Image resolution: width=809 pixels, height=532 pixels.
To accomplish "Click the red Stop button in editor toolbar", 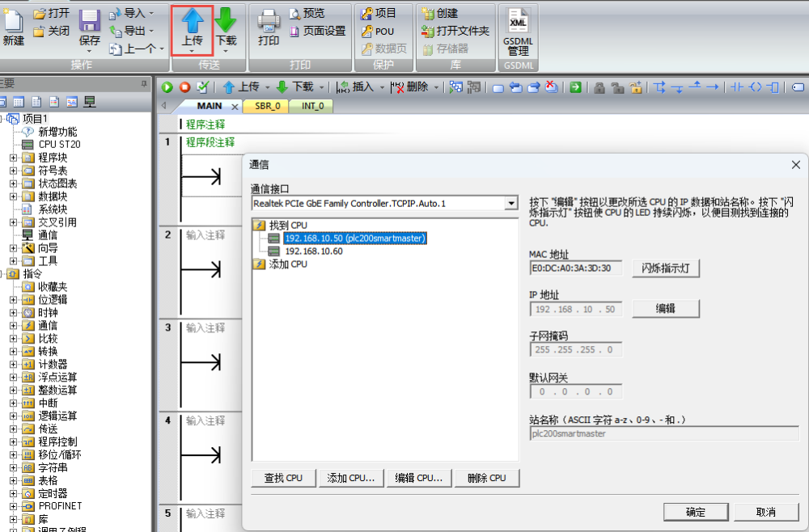I will click(x=184, y=87).
